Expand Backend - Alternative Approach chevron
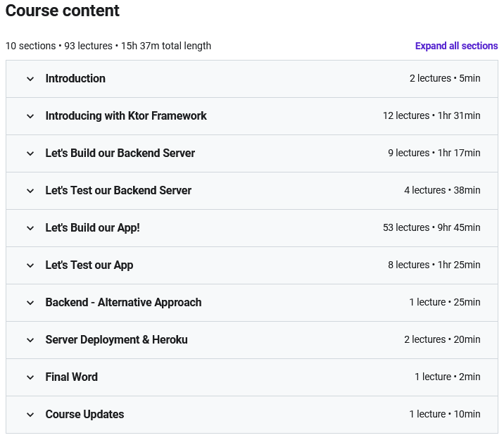 click(30, 303)
